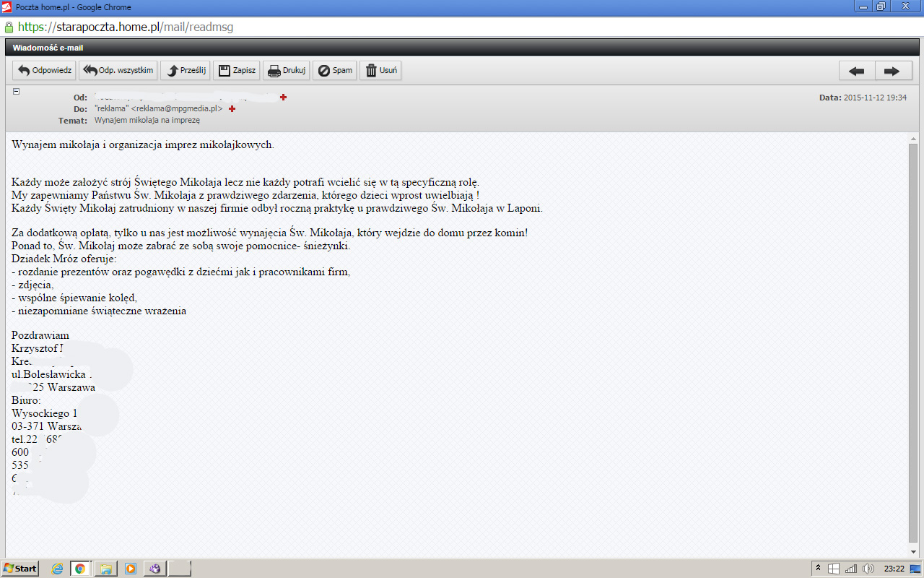Click the browser address bar URL
924x578 pixels.
[126, 27]
